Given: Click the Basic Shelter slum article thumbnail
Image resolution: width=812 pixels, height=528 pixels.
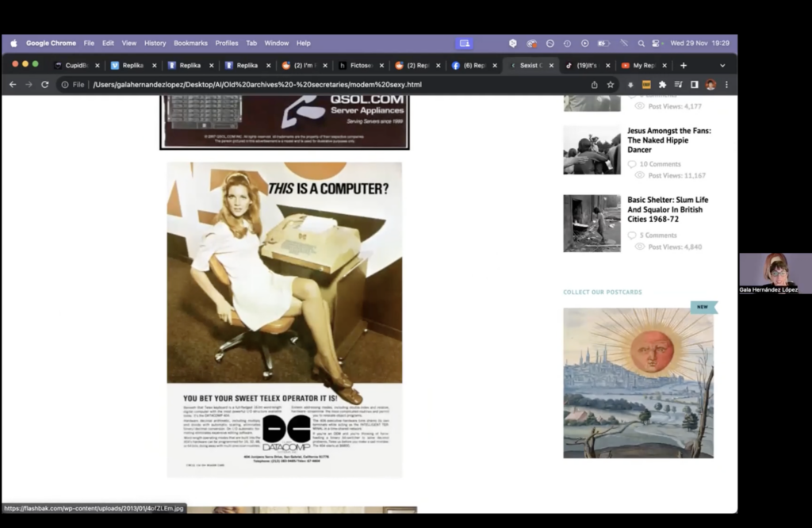Looking at the screenshot, I should 592,224.
